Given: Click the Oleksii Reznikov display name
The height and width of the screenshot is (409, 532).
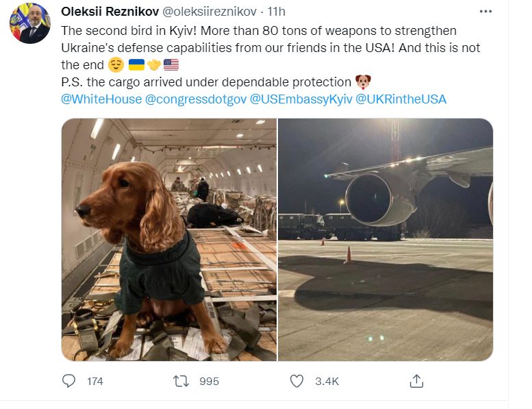Looking at the screenshot, I should tap(110, 12).
